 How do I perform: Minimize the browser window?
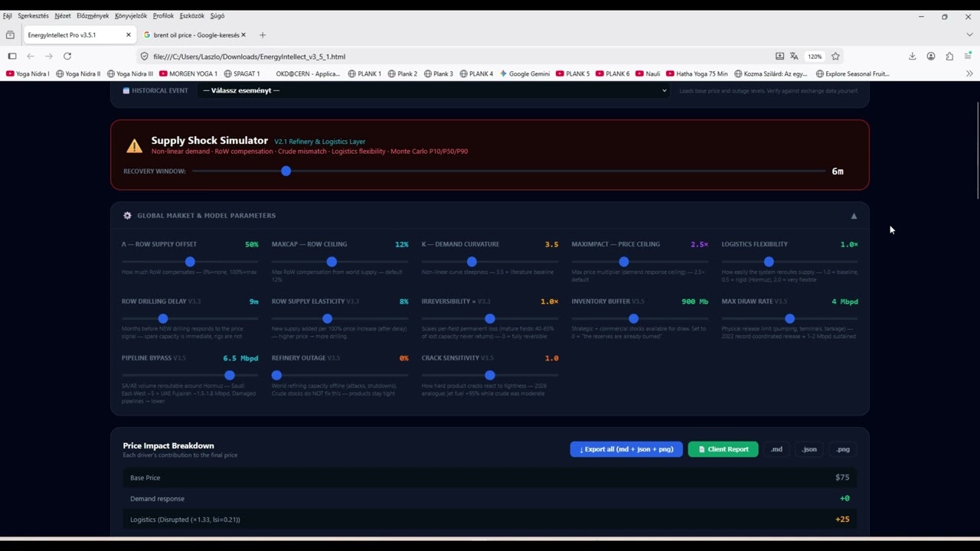pyautogui.click(x=921, y=16)
